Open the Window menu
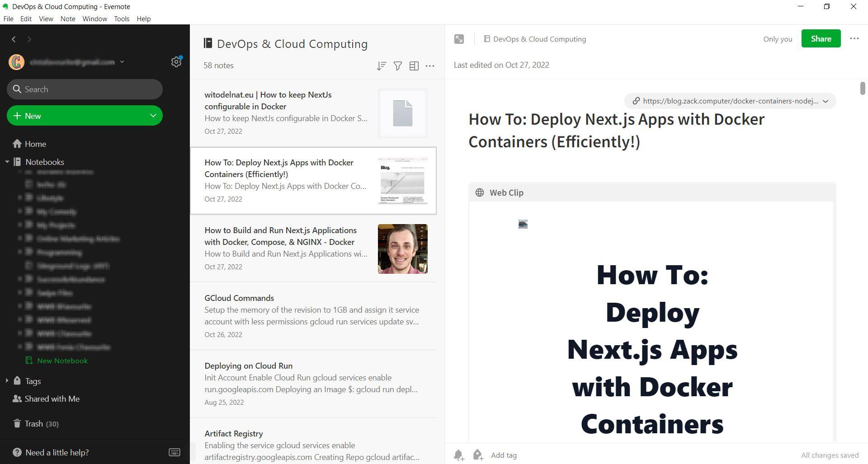 pos(94,19)
